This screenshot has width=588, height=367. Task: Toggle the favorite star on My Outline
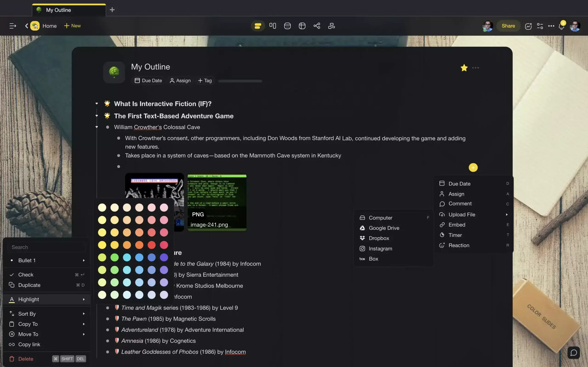pyautogui.click(x=464, y=68)
